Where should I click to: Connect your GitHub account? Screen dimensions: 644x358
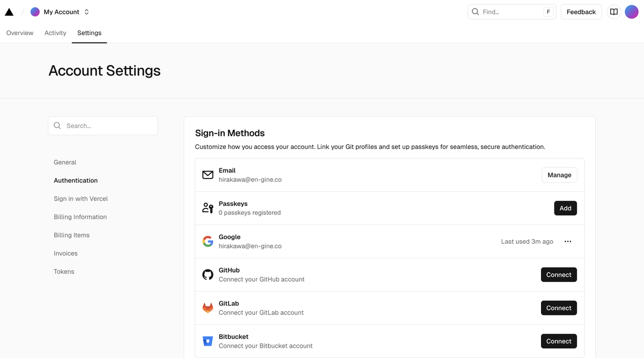(x=559, y=275)
